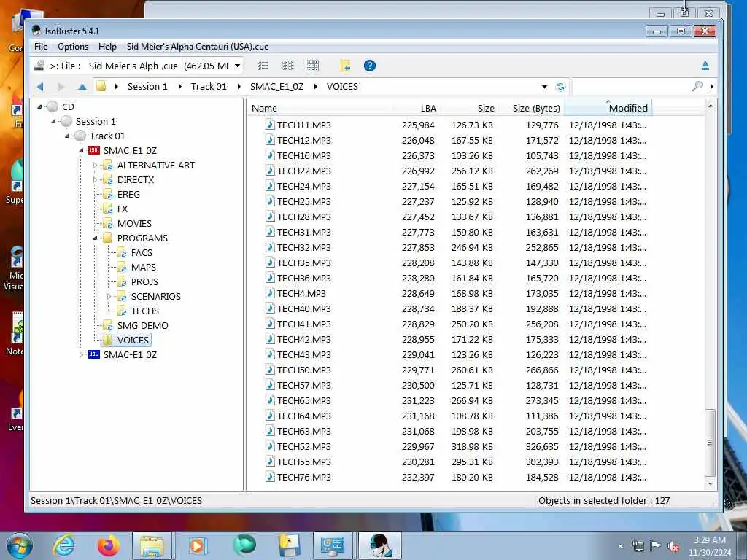
Task: Select file TECH4.MP3 in list
Action: click(301, 293)
